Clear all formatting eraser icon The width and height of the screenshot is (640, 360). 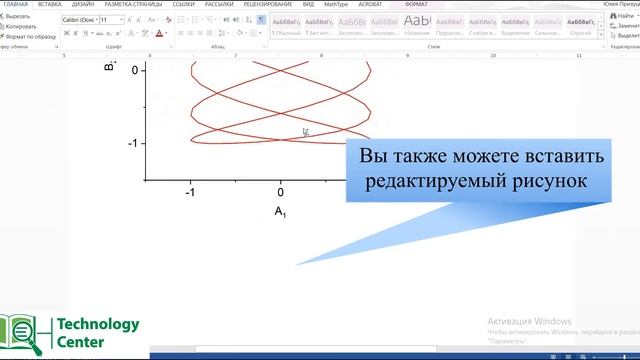[x=168, y=20]
